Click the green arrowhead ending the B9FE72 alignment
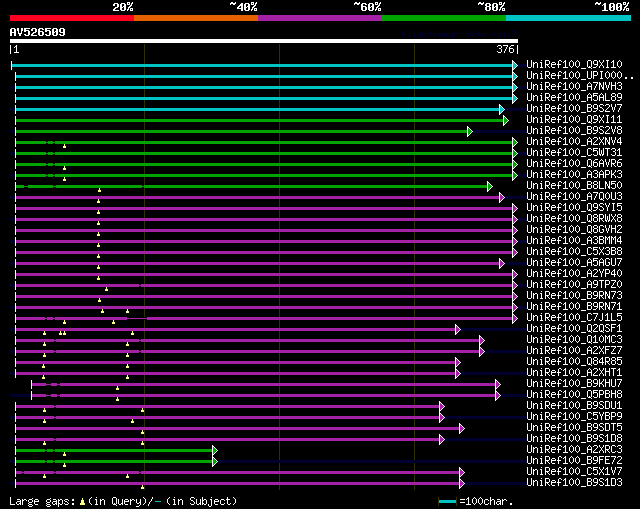The width and height of the screenshot is (640, 509). tap(215, 462)
